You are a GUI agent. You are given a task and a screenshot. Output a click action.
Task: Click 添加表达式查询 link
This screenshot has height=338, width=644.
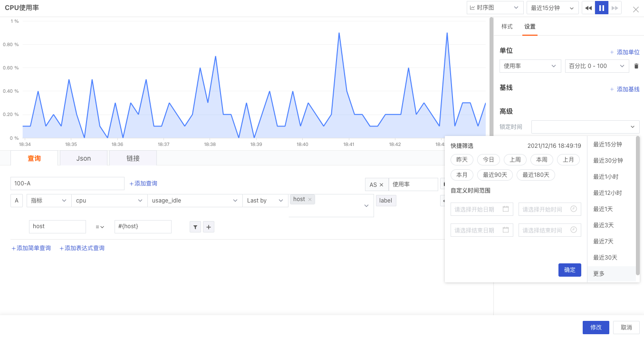tap(82, 248)
